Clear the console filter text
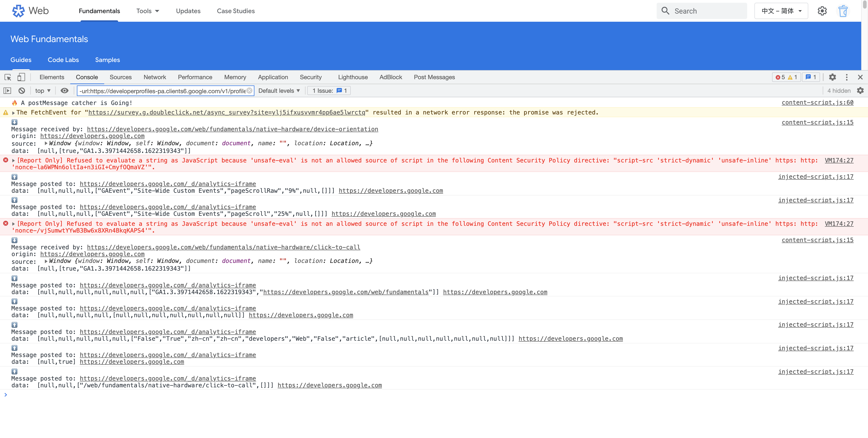 coord(249,91)
